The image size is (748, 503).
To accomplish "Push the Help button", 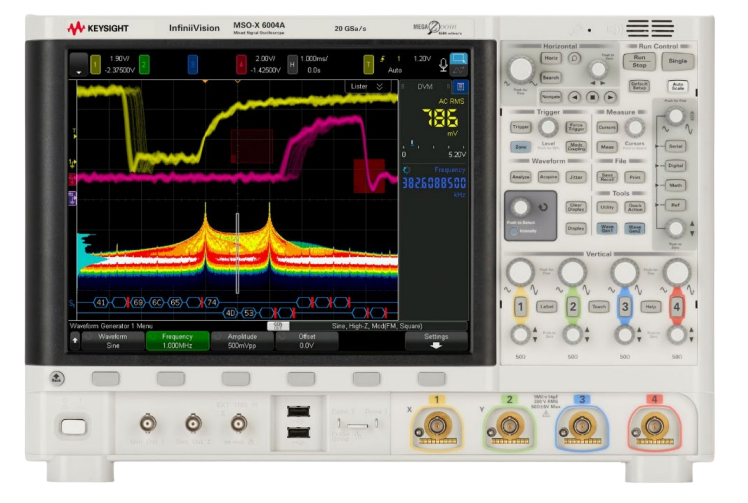I will [651, 307].
